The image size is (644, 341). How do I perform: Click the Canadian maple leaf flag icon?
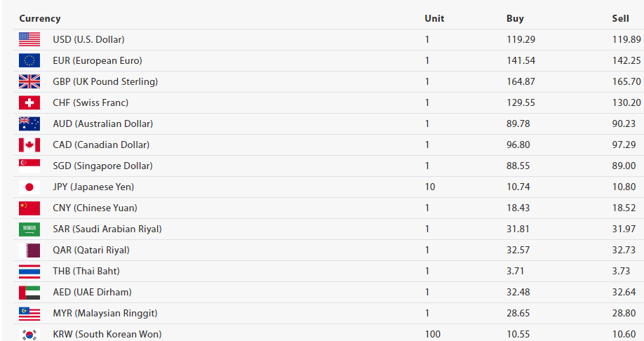point(29,145)
